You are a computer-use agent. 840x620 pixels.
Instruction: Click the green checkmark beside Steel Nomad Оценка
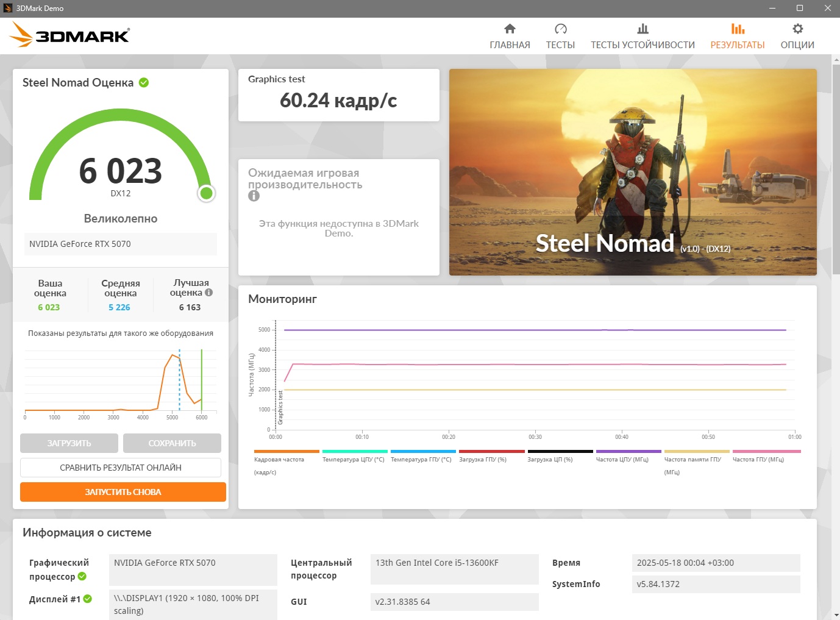click(144, 82)
